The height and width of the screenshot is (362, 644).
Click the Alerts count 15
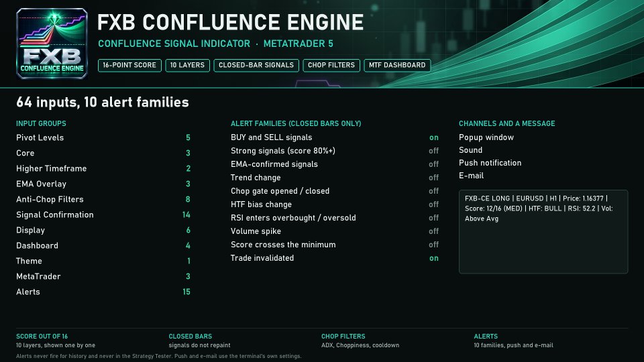coord(186,292)
